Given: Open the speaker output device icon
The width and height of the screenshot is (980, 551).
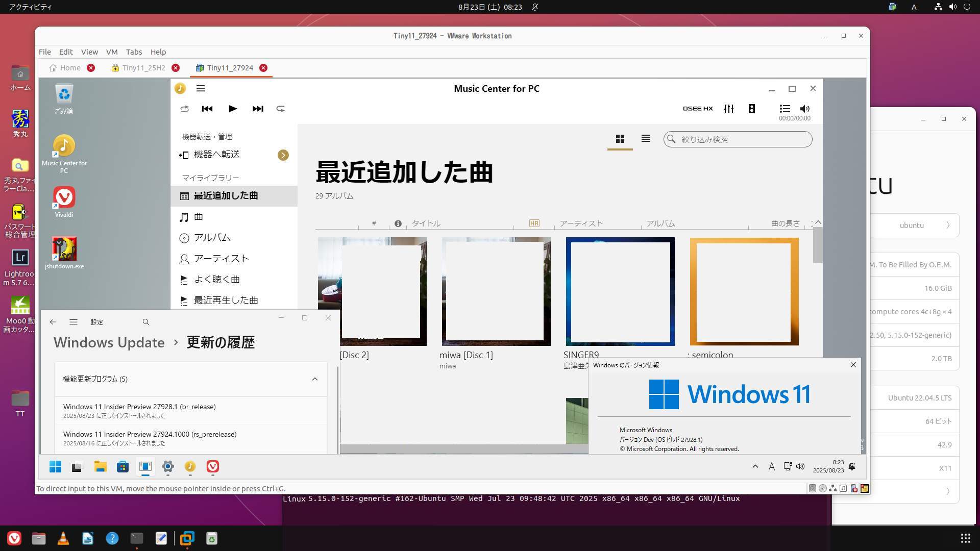Looking at the screenshot, I should [751, 109].
